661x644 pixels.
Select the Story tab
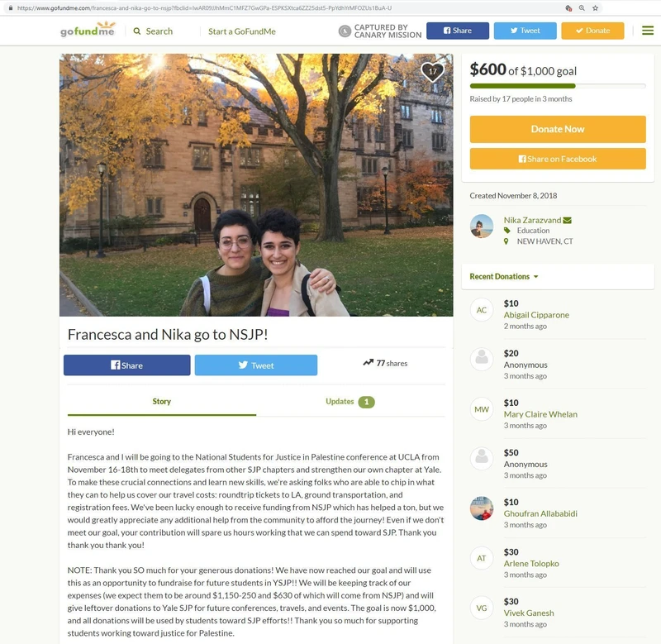pyautogui.click(x=162, y=402)
